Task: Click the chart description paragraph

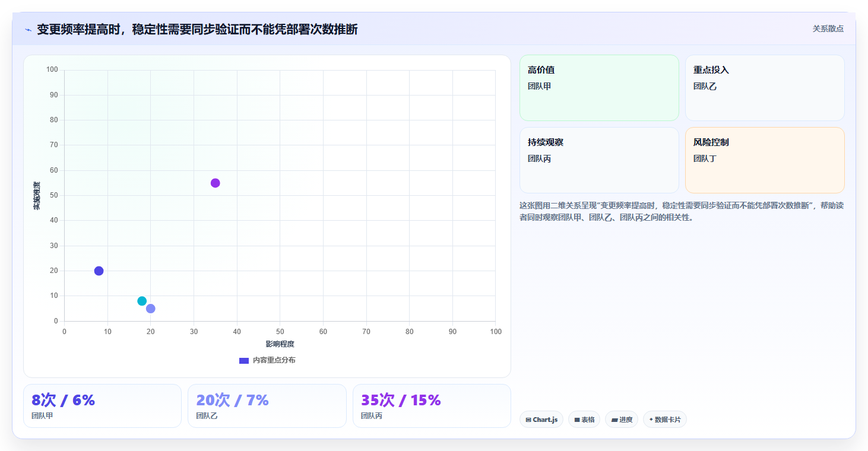Action: click(x=682, y=211)
